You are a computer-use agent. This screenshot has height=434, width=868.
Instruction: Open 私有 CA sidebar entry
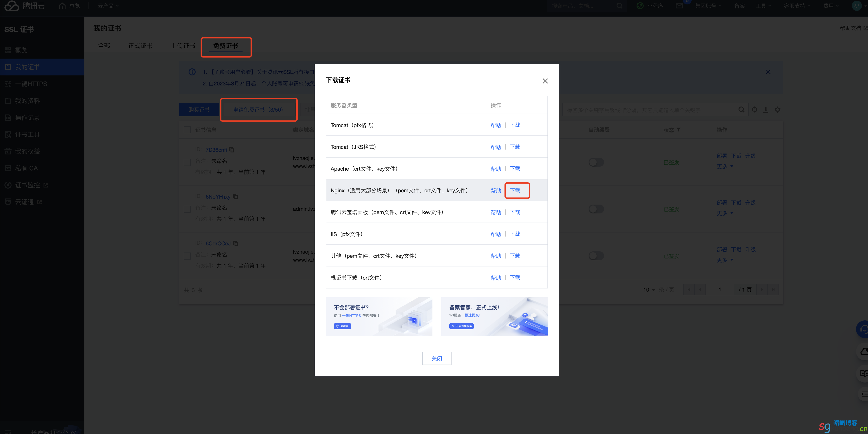click(x=42, y=168)
